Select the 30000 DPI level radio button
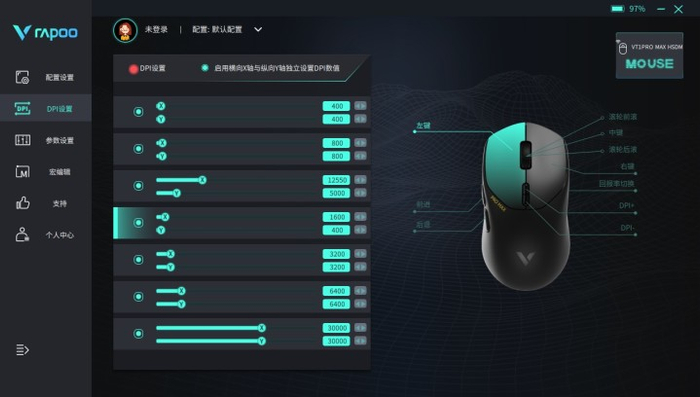The image size is (700, 397). pos(138,334)
